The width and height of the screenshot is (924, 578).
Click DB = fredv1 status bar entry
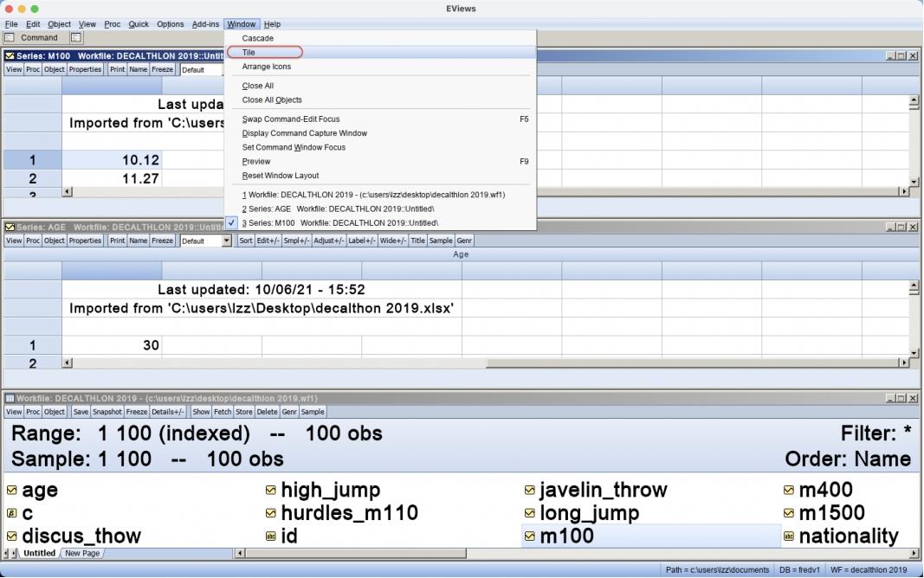coord(799,569)
